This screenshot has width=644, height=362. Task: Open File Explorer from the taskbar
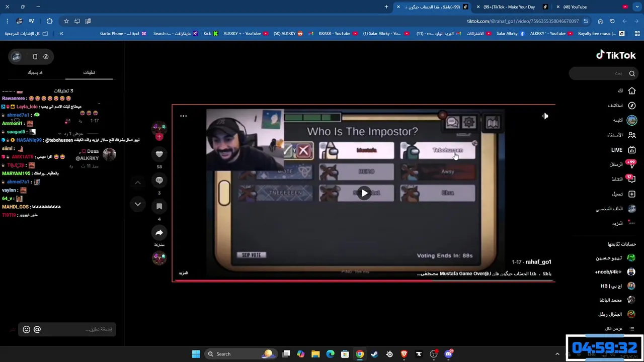click(315, 354)
